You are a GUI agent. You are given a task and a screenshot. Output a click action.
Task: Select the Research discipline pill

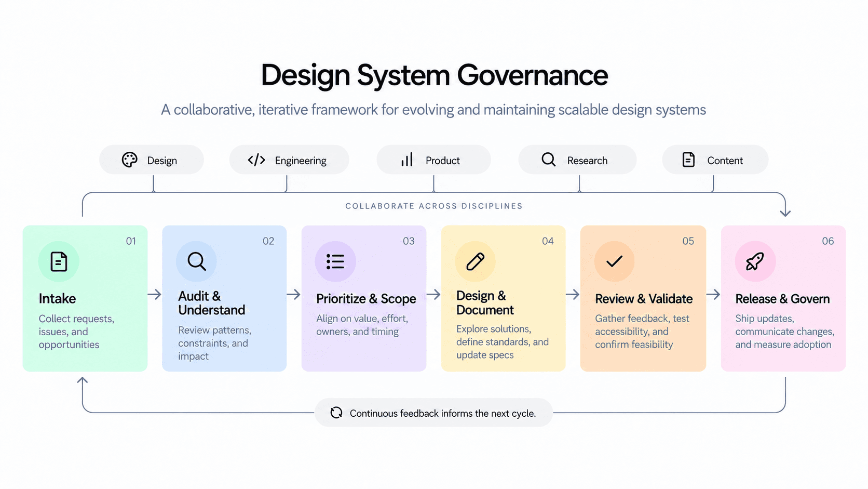[577, 160]
